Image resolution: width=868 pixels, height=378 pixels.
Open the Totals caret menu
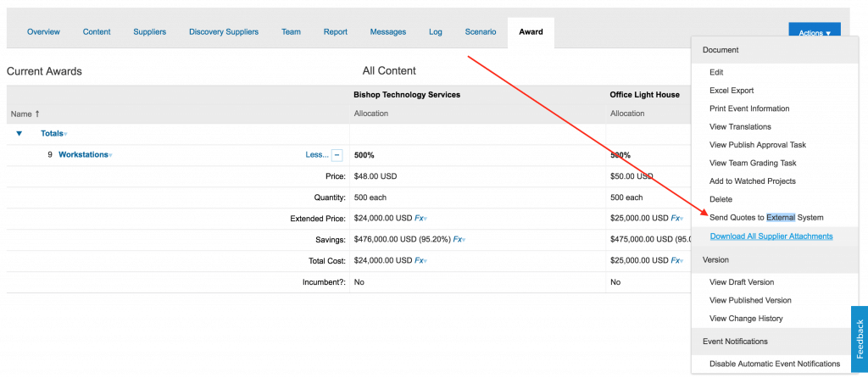(65, 135)
